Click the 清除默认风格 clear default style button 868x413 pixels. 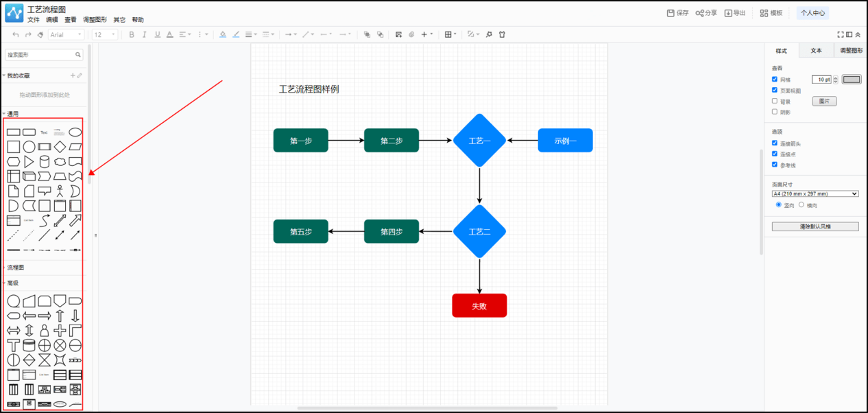(815, 226)
